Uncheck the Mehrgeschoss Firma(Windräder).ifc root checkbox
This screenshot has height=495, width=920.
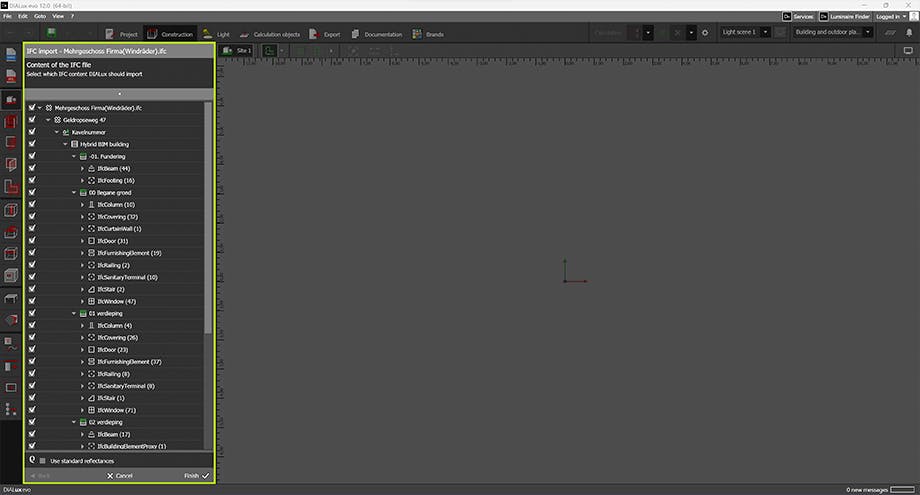pyautogui.click(x=32, y=107)
